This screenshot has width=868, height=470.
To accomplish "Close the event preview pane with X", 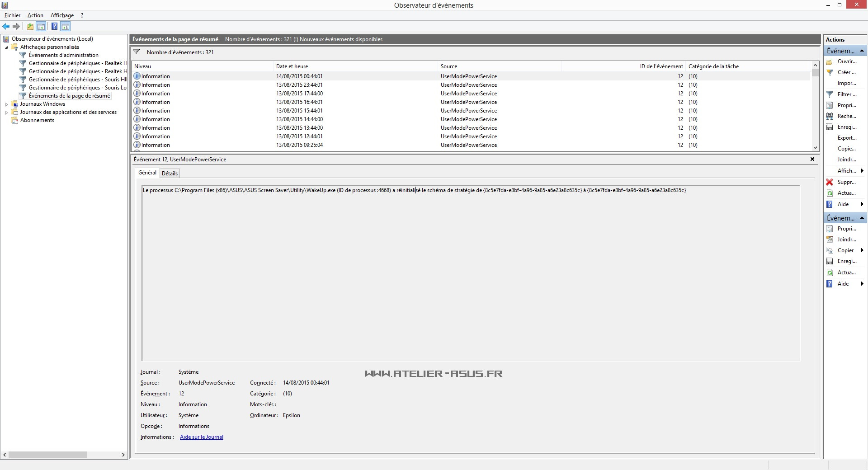I will pyautogui.click(x=812, y=159).
